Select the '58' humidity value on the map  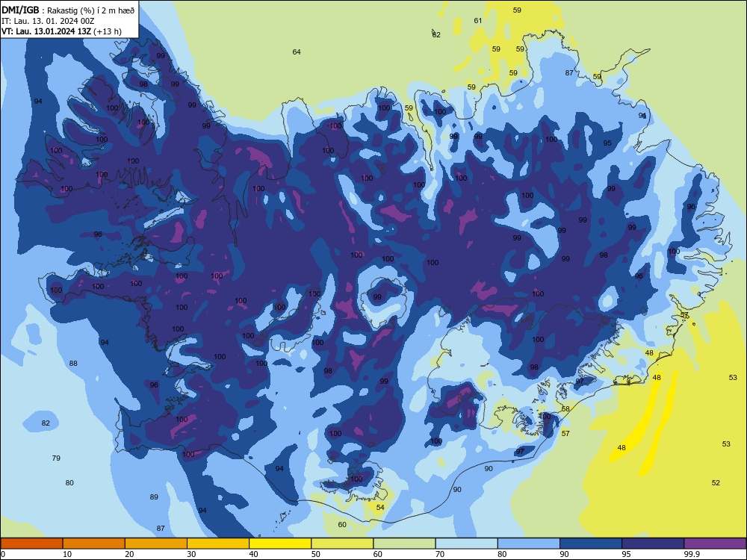pyautogui.click(x=565, y=408)
